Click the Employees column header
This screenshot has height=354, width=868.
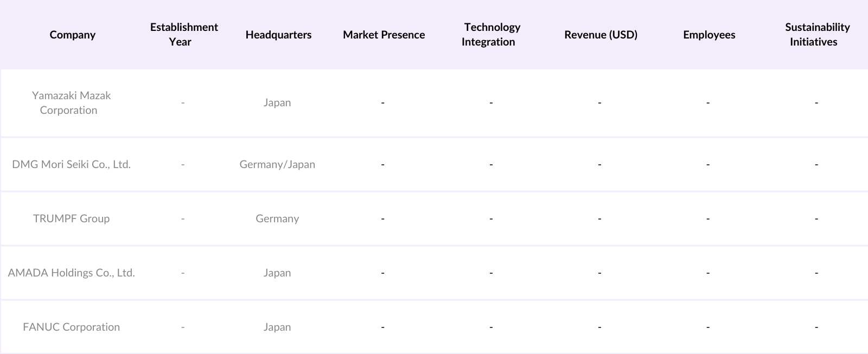(x=709, y=35)
